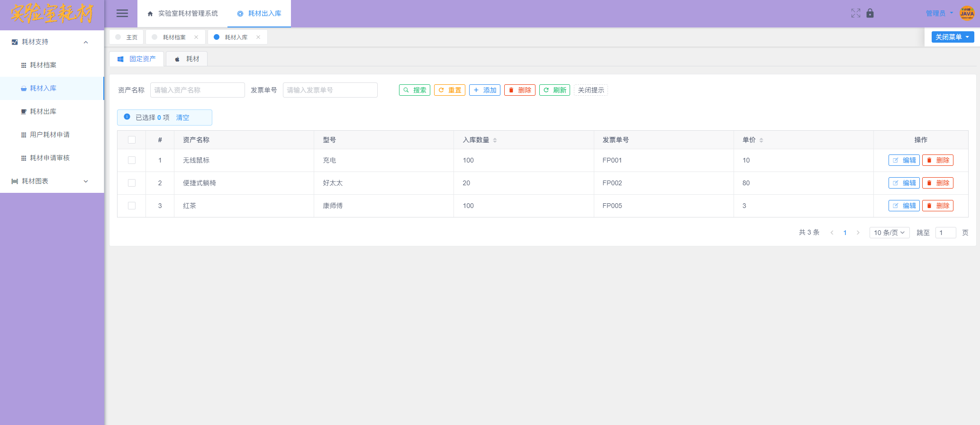Go to next page arrow
The width and height of the screenshot is (980, 425).
(x=858, y=233)
